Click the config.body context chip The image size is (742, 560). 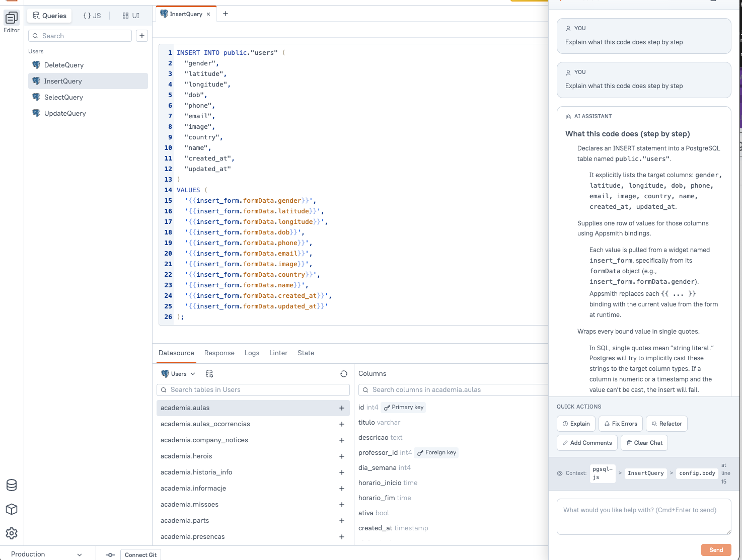[x=697, y=473]
